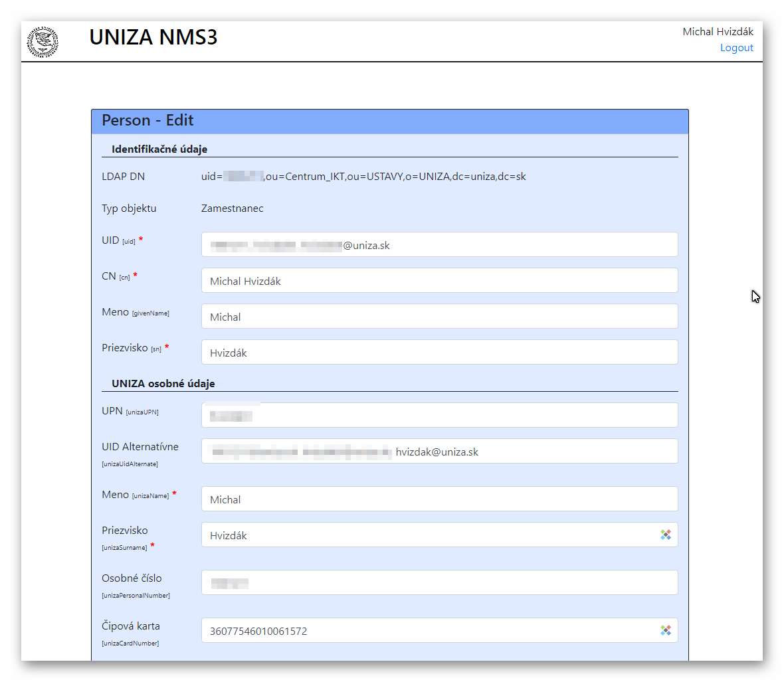Click the Zamestnanec object type value
The image size is (784, 682).
pos(232,209)
